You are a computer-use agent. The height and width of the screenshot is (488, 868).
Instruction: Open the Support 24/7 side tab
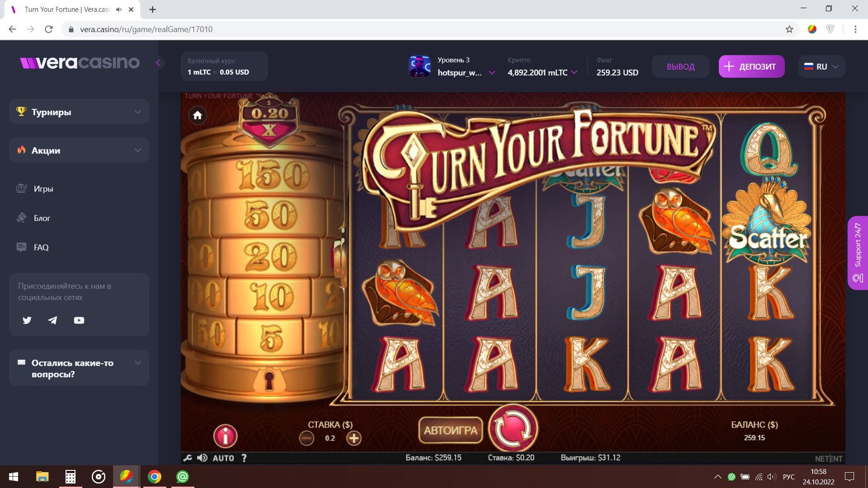click(x=858, y=253)
